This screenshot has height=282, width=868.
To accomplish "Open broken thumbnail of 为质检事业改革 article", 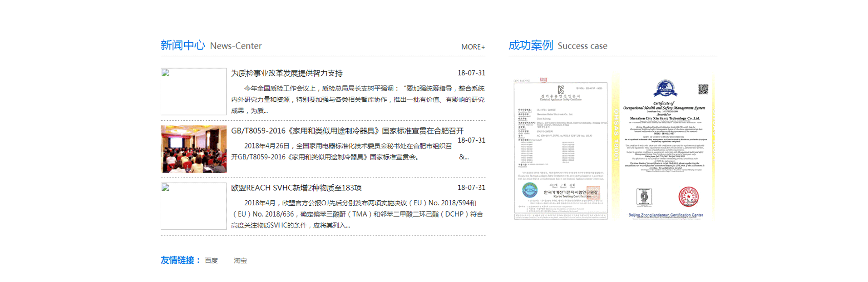I will (193, 91).
